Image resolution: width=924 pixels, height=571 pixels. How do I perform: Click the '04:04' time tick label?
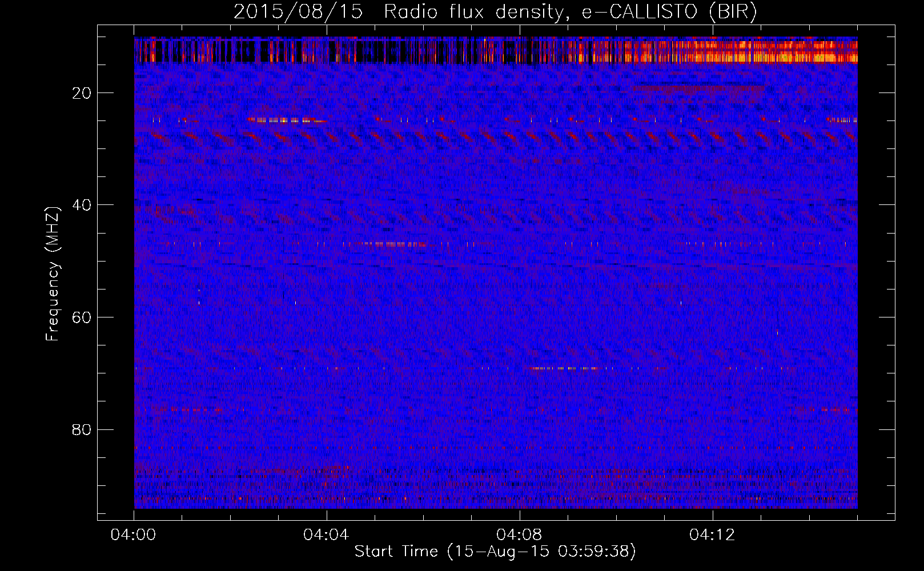[x=326, y=535]
